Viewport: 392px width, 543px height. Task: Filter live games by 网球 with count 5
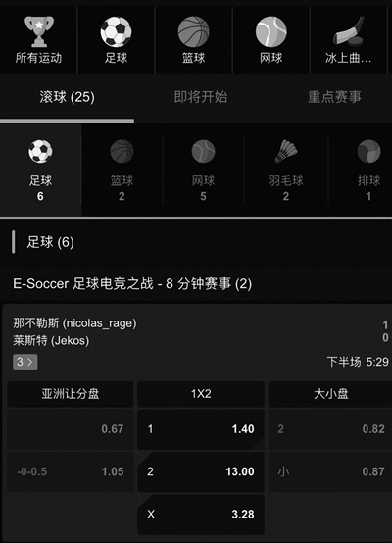(x=203, y=170)
